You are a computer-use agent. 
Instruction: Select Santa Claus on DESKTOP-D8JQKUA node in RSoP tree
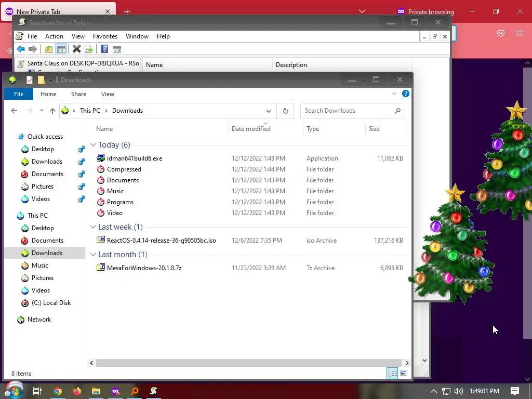(83, 63)
